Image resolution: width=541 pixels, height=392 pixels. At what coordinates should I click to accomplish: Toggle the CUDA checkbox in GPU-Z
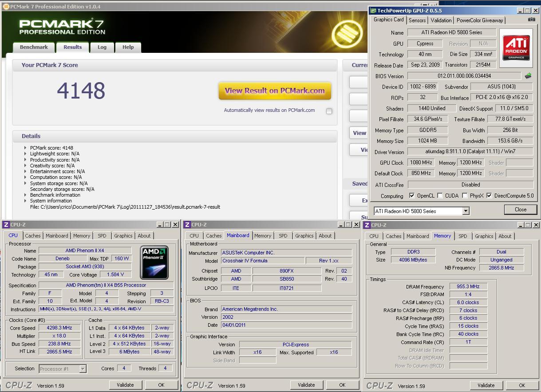[x=440, y=195]
